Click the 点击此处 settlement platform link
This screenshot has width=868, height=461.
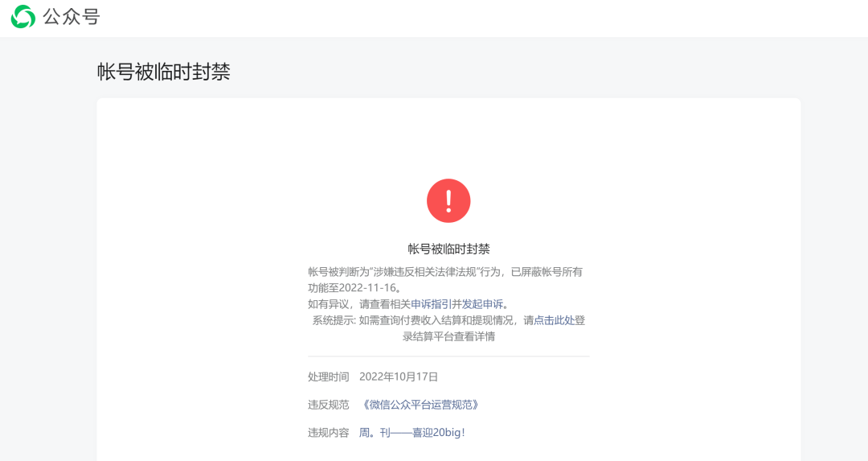[x=554, y=319]
